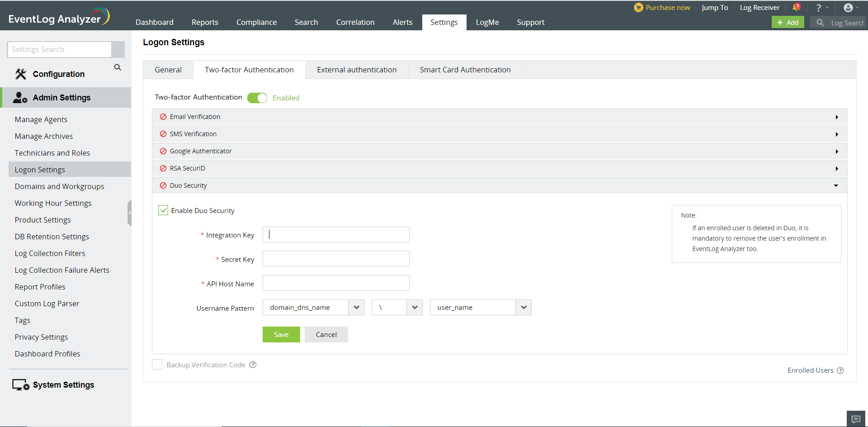Image resolution: width=868 pixels, height=427 pixels.
Task: Uncheck Enable Duo Security checkbox
Action: click(x=163, y=210)
